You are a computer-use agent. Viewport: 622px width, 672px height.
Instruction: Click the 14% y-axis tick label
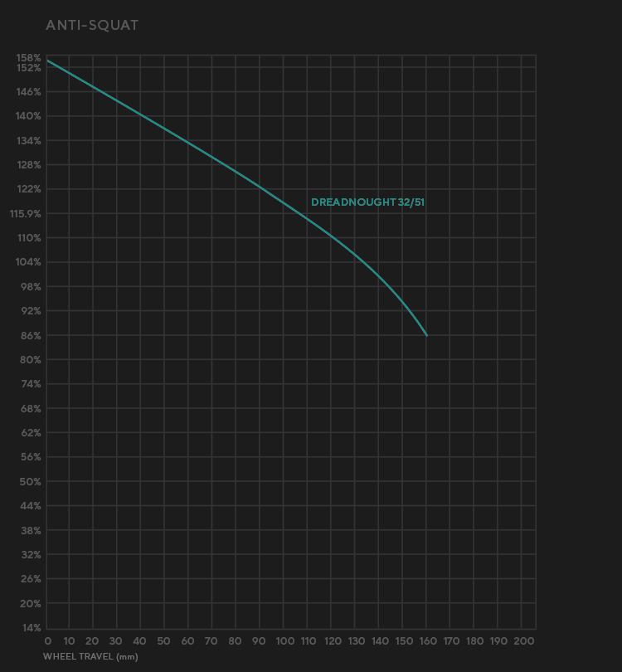[x=30, y=628]
